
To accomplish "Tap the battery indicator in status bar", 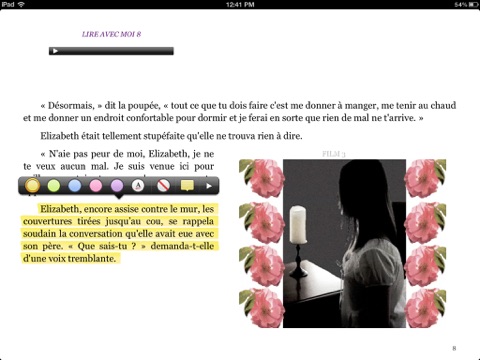I will coord(473,5).
